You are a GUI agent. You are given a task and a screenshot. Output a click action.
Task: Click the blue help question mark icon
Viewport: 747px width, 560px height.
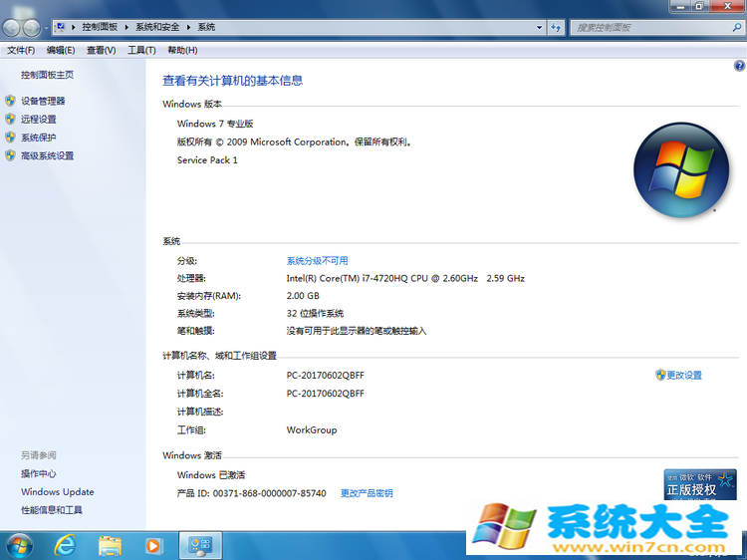tap(739, 66)
